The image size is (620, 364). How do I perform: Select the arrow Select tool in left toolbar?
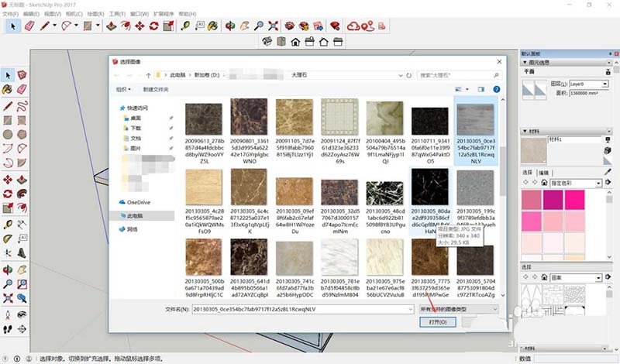8,75
